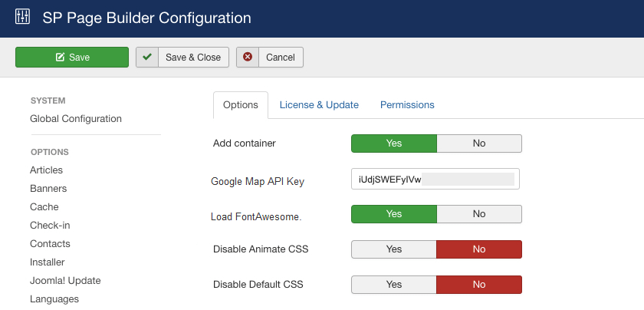Select the Options tab

(x=241, y=105)
